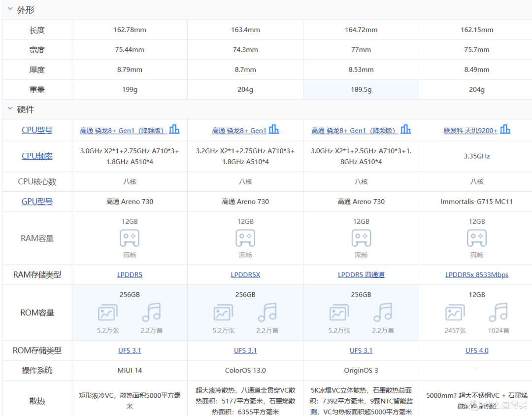The height and width of the screenshot is (416, 532).
Task: Open the LPDDR5 四通道 link
Action: point(361,275)
